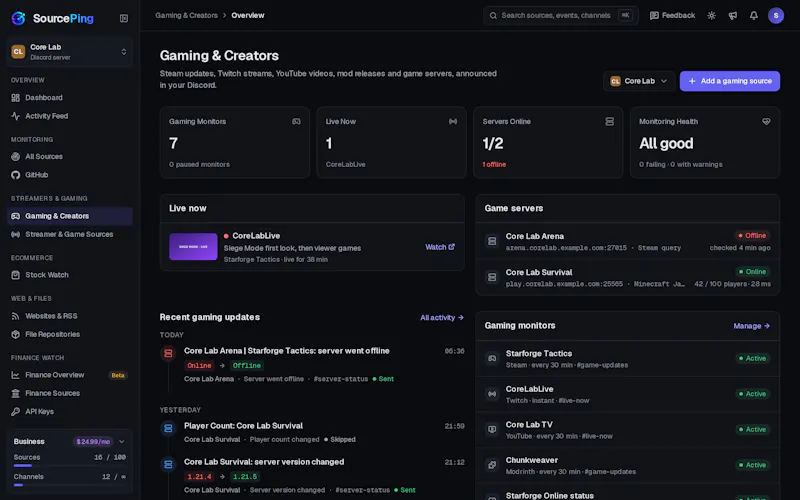This screenshot has height=500, width=800.
Task: Open Activity Feed in sidebar
Action: (70, 116)
